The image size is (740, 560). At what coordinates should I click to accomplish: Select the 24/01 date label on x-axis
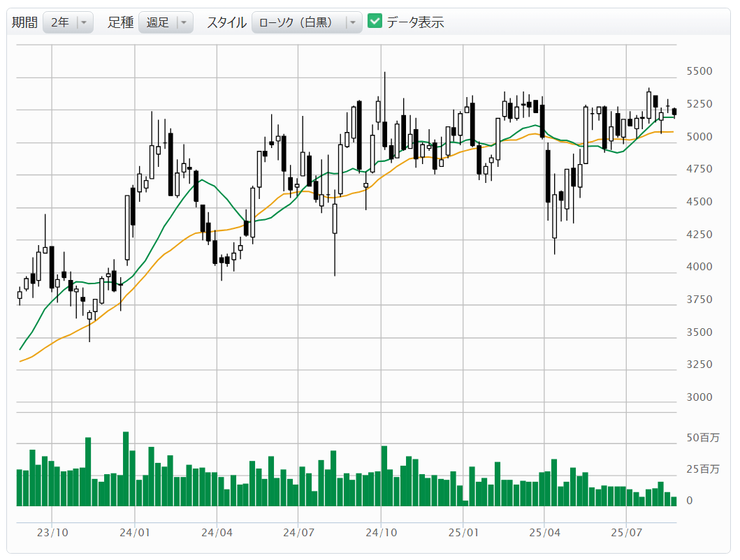point(134,532)
